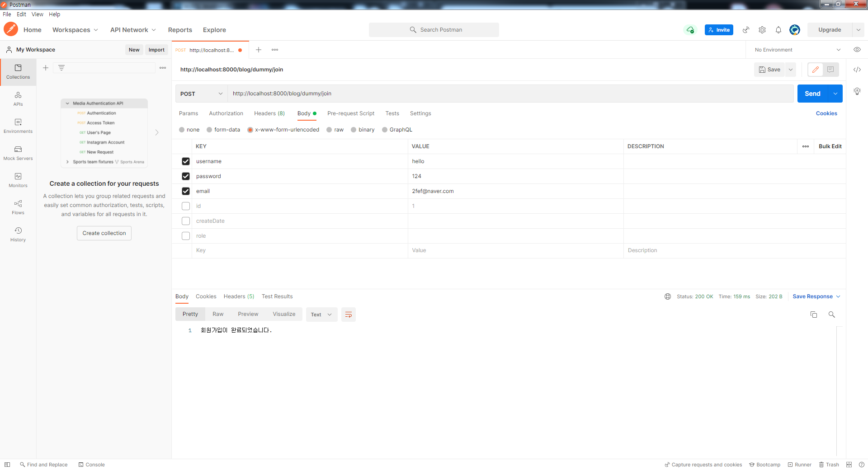
Task: Switch to the Headers (8) request tab
Action: 269,113
